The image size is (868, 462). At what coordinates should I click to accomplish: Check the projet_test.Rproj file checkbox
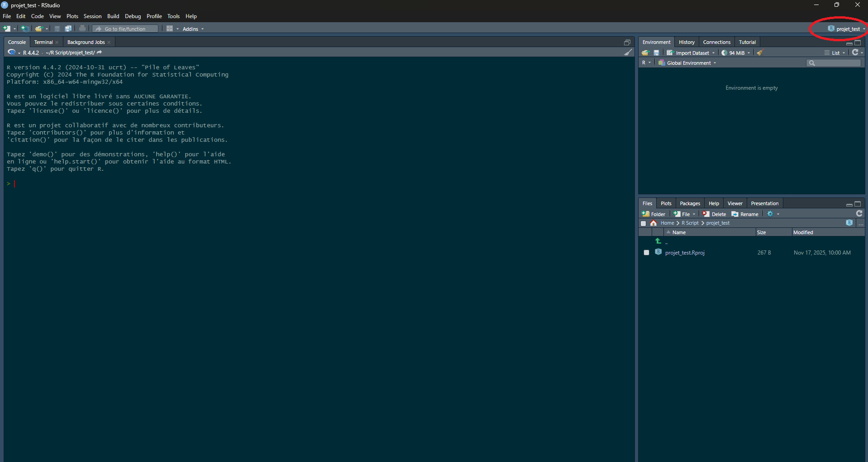pos(646,253)
